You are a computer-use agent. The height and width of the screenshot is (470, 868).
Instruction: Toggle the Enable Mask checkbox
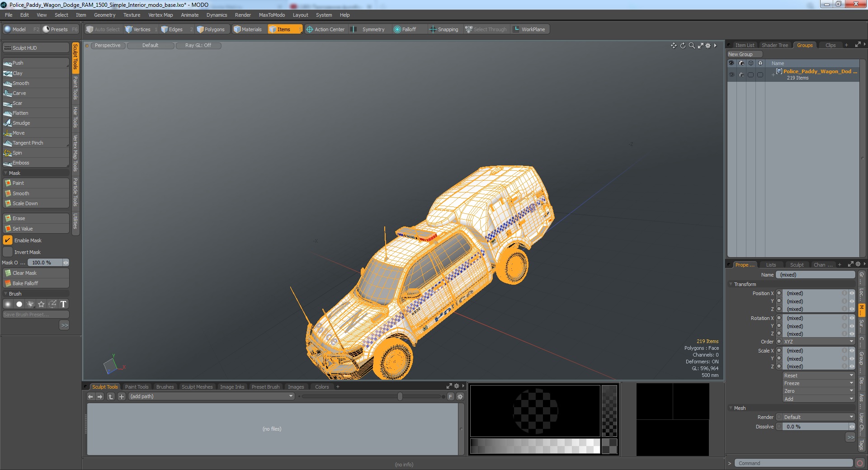point(8,240)
